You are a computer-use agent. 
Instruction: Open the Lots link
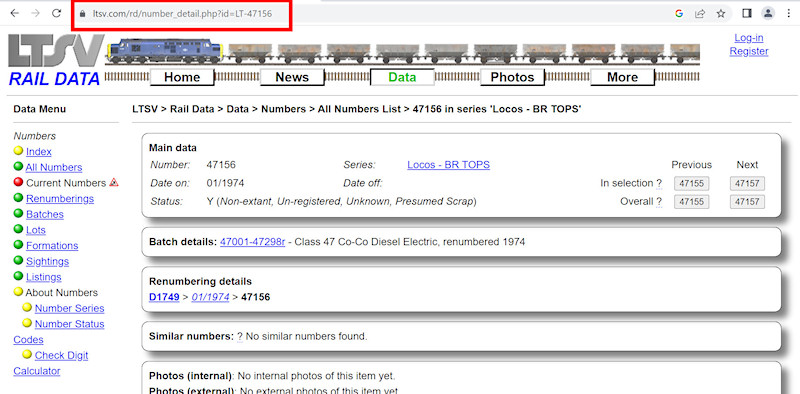(x=36, y=230)
